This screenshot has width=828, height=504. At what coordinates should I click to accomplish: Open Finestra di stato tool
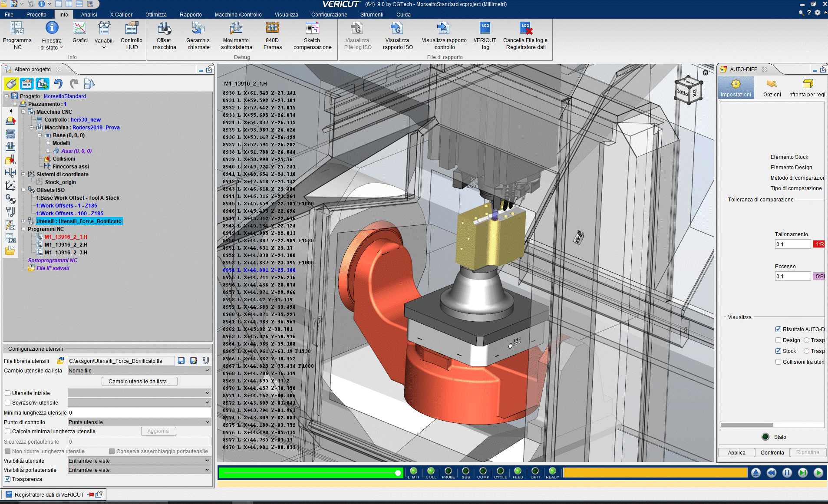click(x=52, y=36)
